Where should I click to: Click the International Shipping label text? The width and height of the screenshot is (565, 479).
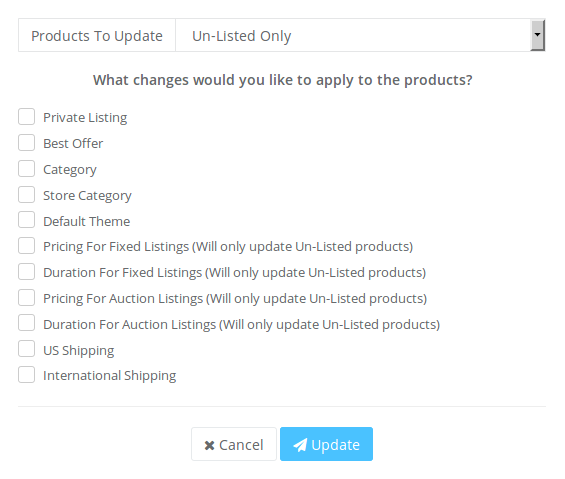click(x=110, y=376)
